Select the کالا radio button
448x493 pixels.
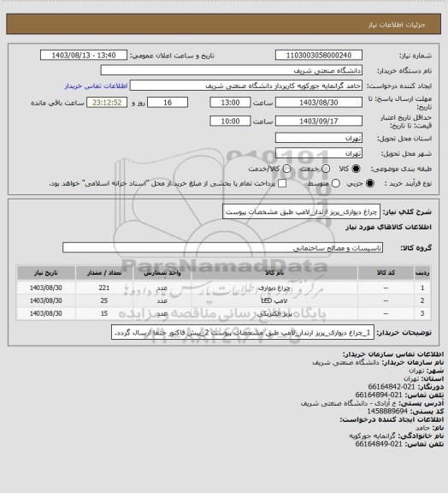tap(356, 169)
